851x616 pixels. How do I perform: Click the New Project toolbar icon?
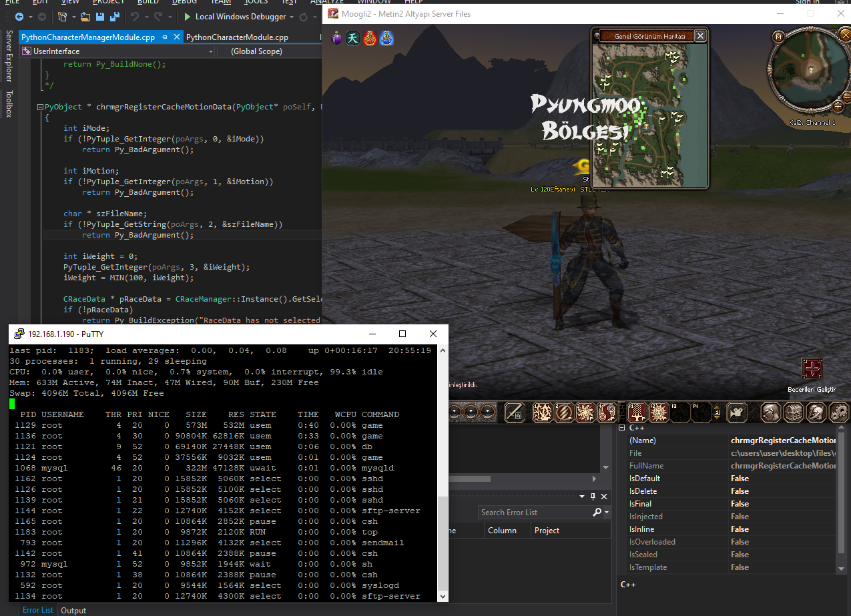[62, 17]
